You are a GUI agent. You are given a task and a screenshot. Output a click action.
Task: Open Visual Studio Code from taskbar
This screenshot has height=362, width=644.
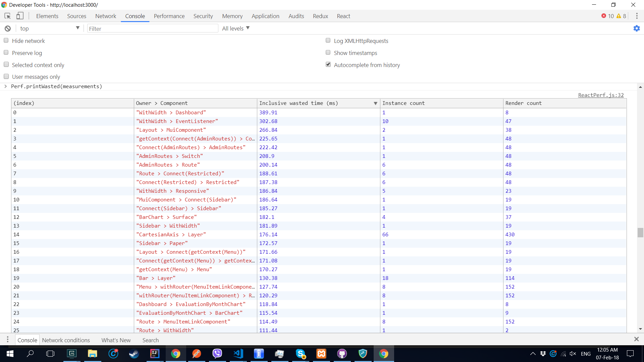pos(238,354)
